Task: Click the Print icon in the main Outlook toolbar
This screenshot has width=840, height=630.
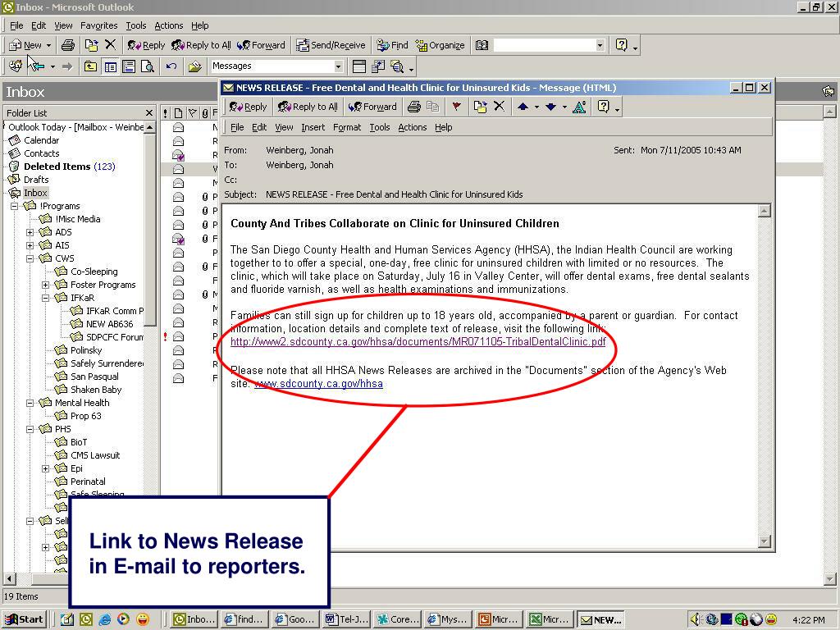Action: [68, 46]
